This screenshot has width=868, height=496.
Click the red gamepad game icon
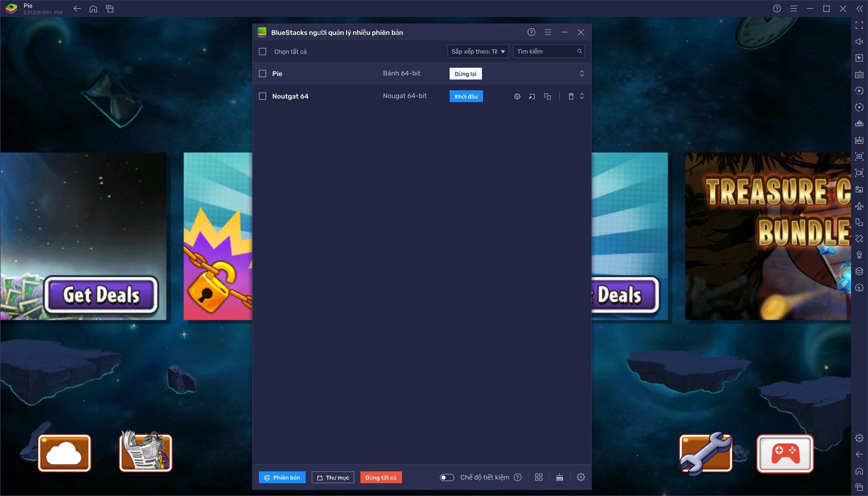(785, 453)
